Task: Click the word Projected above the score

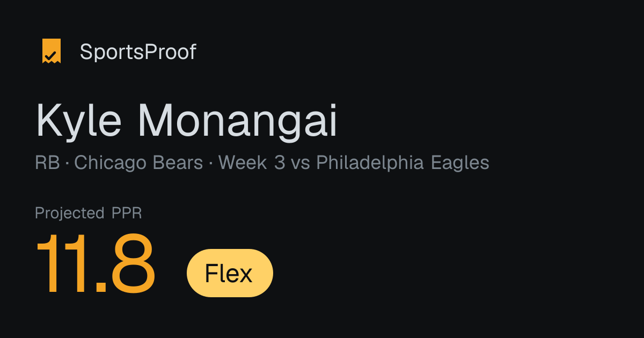Action: (70, 213)
